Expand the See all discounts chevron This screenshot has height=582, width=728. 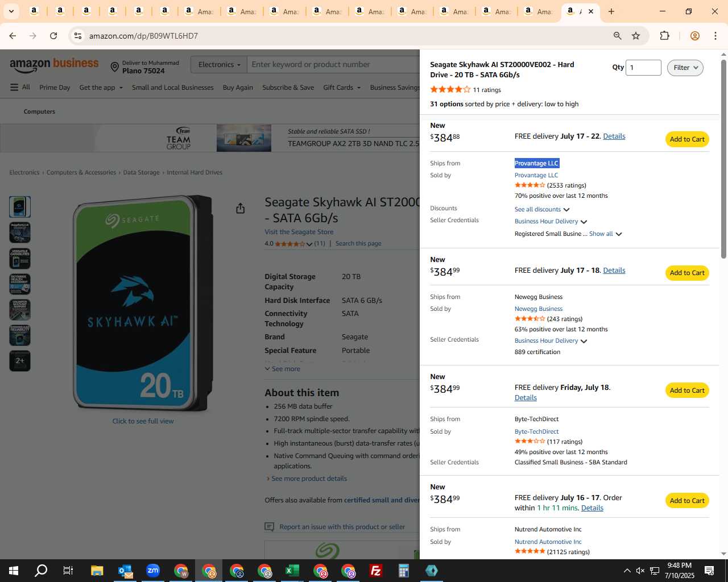[x=566, y=210]
